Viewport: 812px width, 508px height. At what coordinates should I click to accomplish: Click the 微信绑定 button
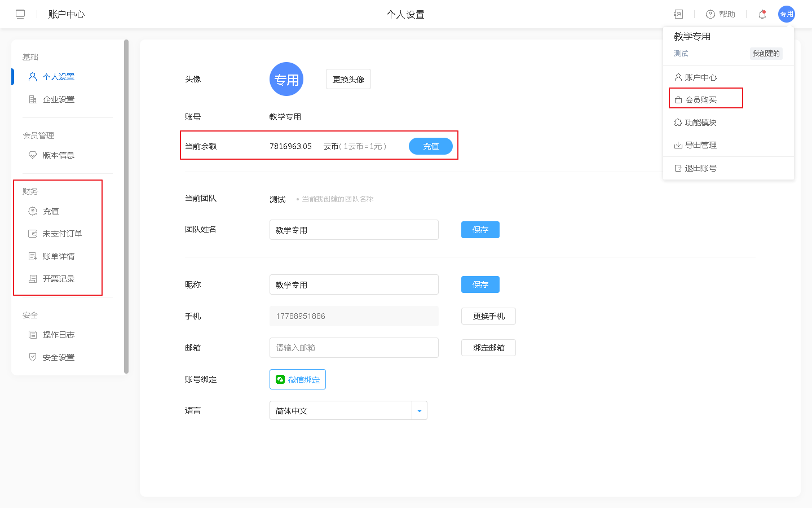pyautogui.click(x=298, y=379)
